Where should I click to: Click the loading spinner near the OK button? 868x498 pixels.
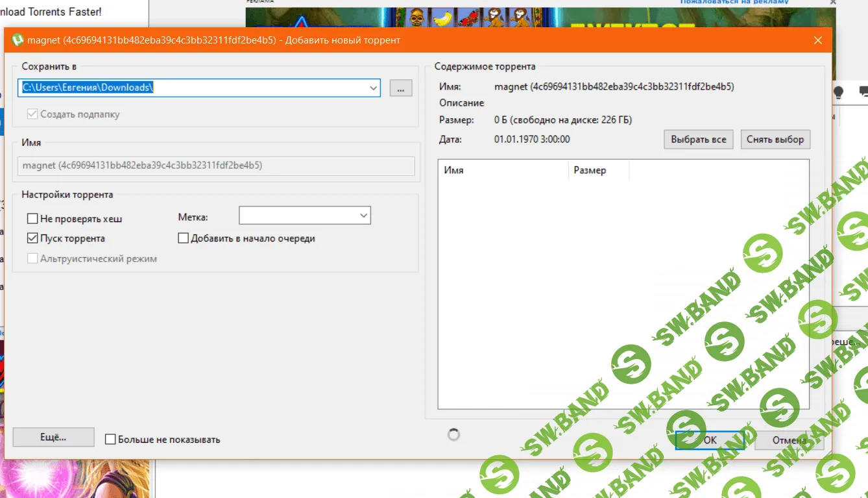[x=454, y=435]
